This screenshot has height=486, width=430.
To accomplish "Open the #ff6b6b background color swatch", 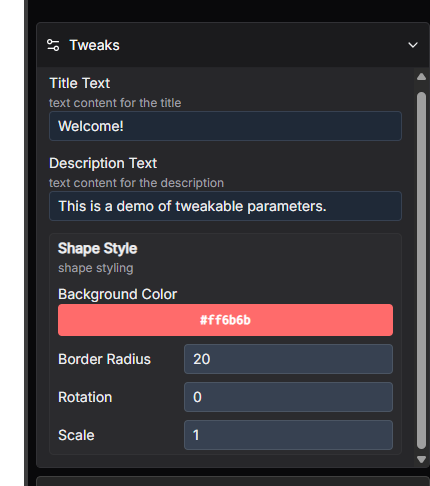I will [225, 320].
